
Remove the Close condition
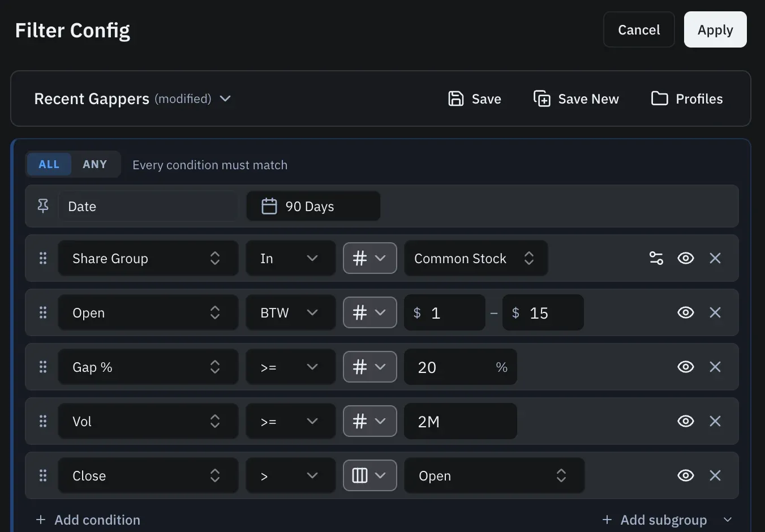(715, 475)
